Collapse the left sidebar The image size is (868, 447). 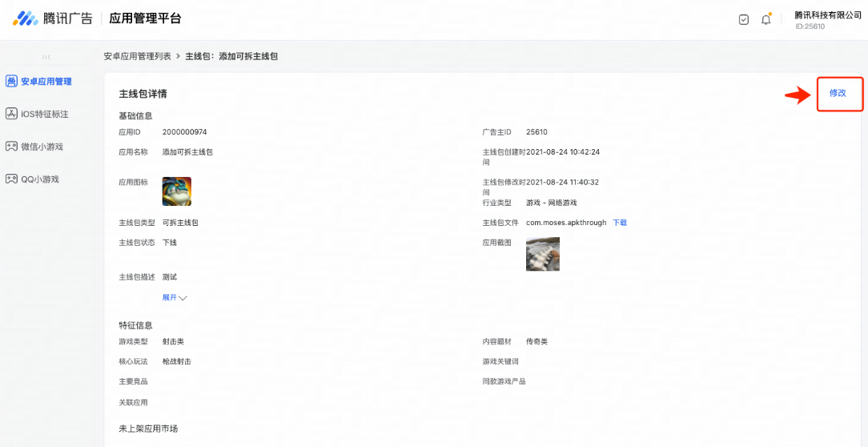46,57
